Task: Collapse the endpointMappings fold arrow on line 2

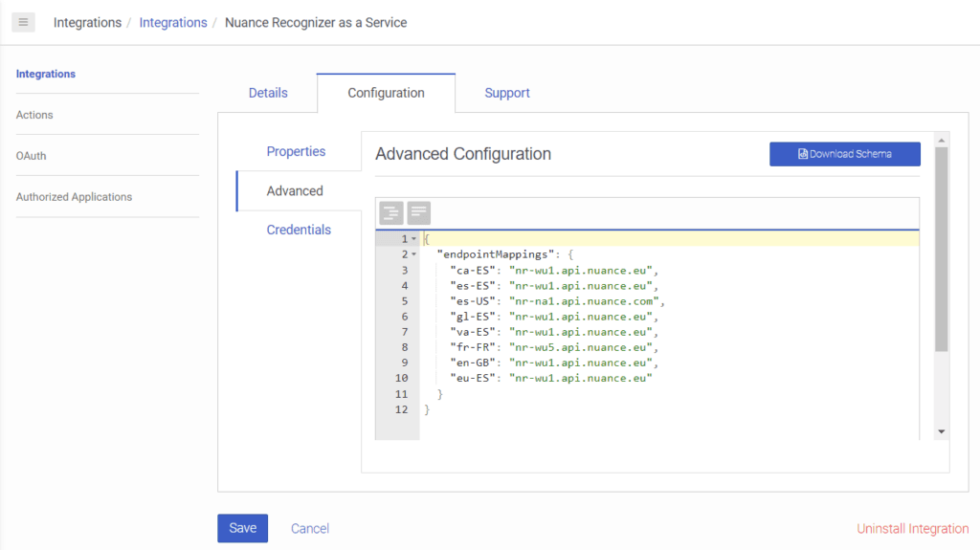Action: coord(413,254)
